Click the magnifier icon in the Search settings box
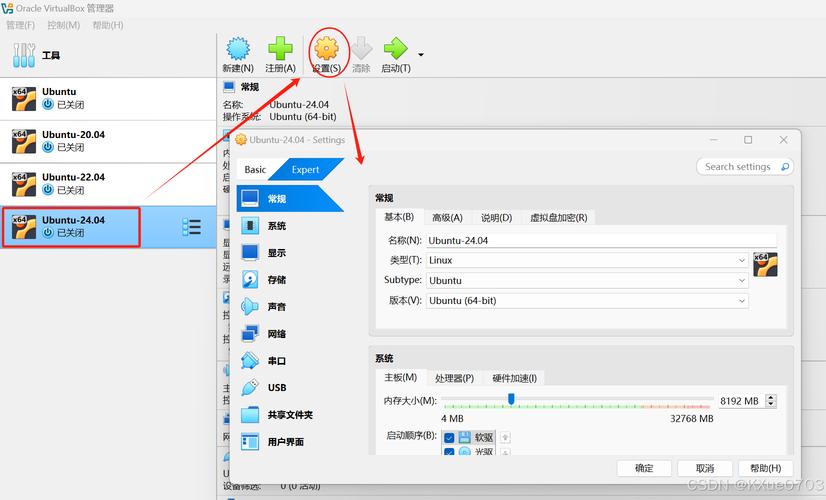This screenshot has height=500, width=826. coord(785,166)
